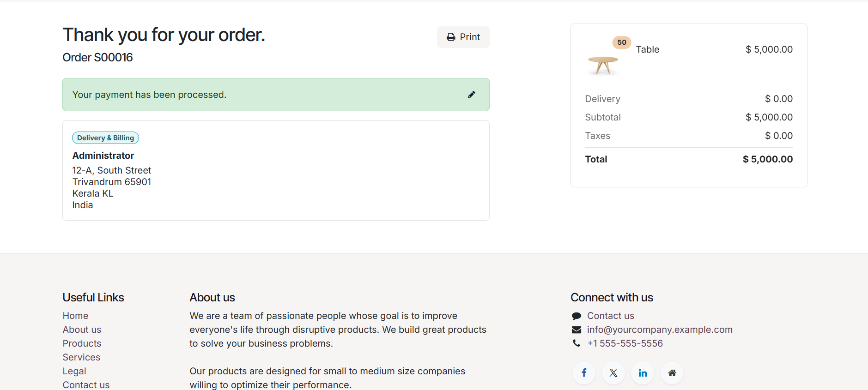The height and width of the screenshot is (390, 868).
Task: Click the Table product thumbnail image
Action: (x=603, y=65)
